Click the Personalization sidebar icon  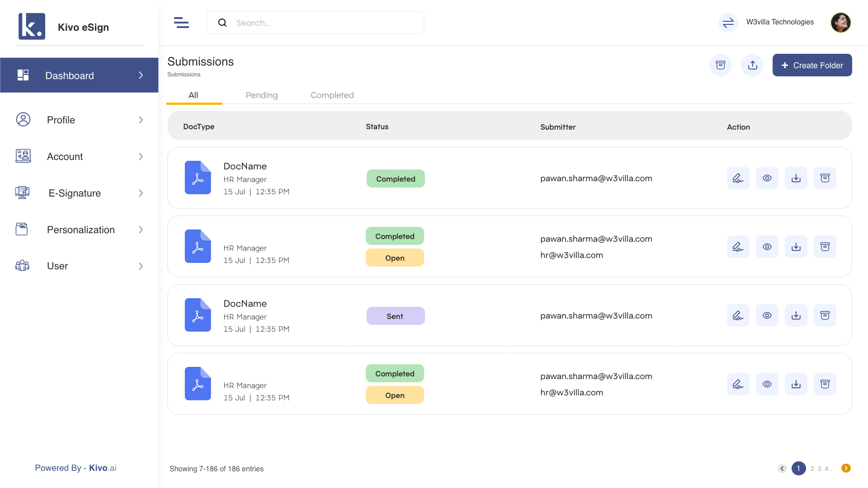click(x=22, y=229)
